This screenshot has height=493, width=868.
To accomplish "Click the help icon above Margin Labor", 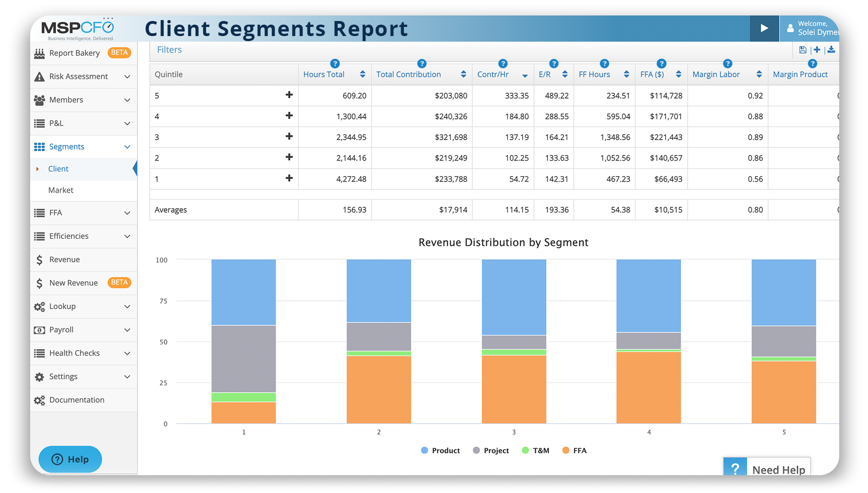I will point(728,63).
